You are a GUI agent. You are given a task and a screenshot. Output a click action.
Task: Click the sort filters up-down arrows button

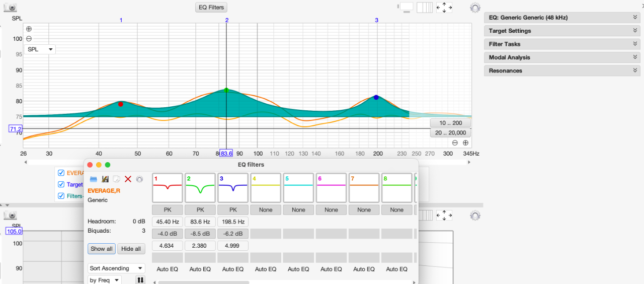tap(140, 280)
